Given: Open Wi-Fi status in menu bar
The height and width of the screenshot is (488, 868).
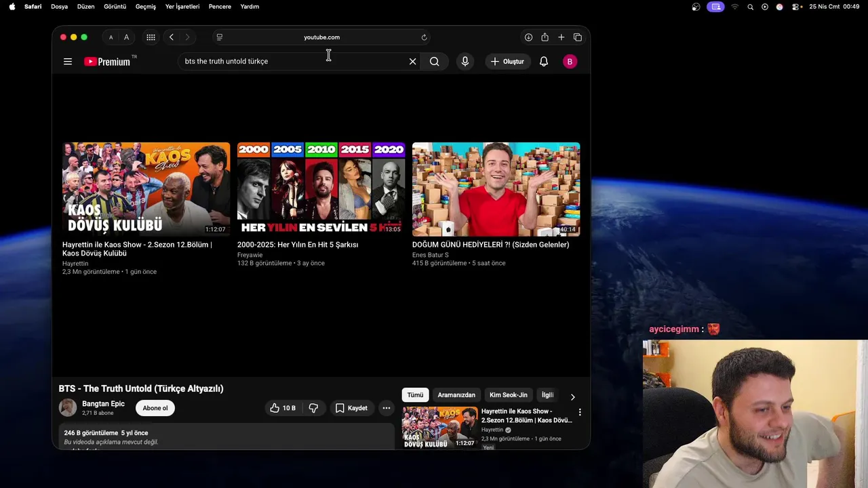Looking at the screenshot, I should click(734, 7).
